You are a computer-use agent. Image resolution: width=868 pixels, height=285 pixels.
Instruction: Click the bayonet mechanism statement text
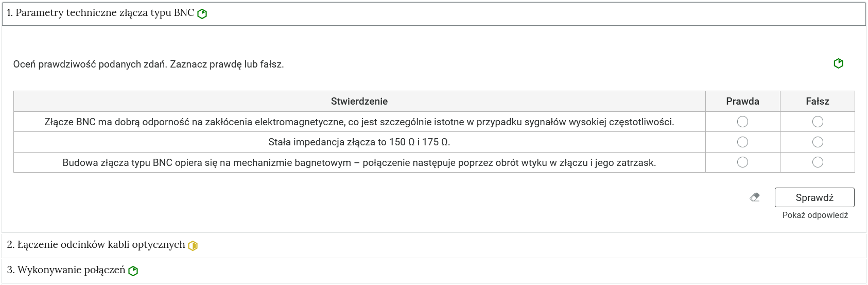(x=359, y=163)
